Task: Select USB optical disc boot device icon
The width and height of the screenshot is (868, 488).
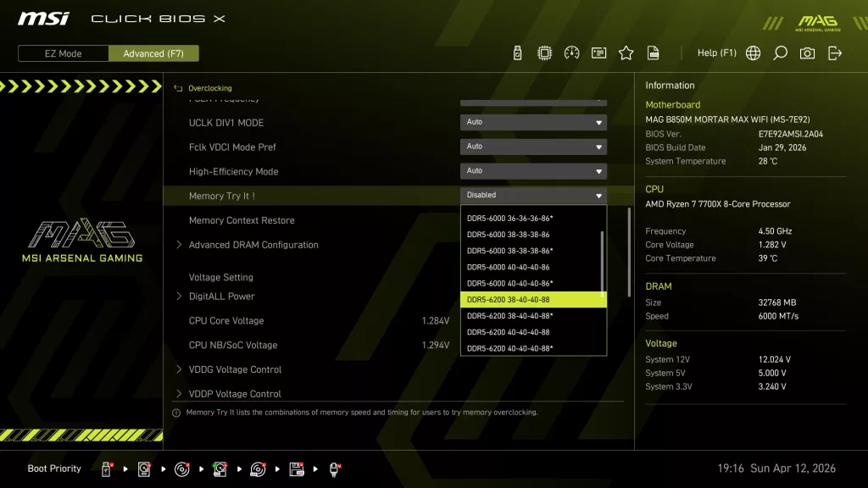Action: (x=258, y=469)
